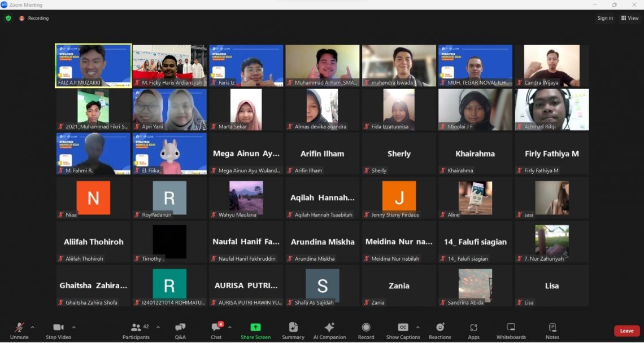Open the Reactions menu
The height and width of the screenshot is (343, 644).
(x=440, y=331)
